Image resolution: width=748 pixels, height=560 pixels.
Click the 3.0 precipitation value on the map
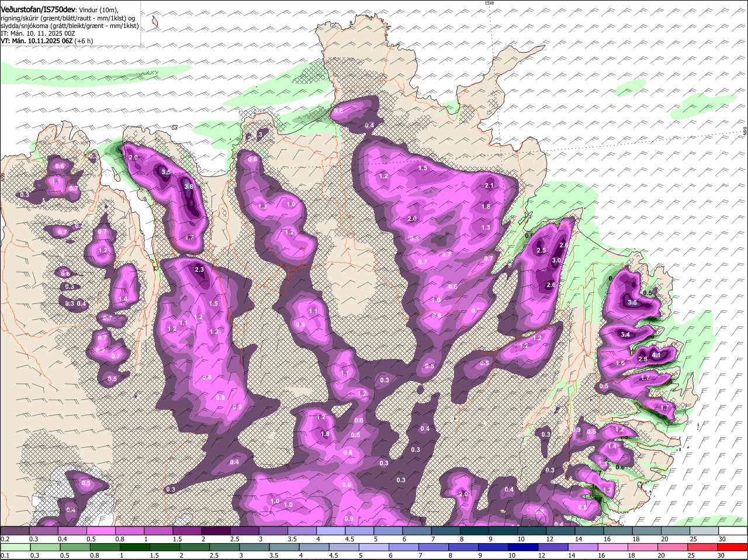(556, 261)
